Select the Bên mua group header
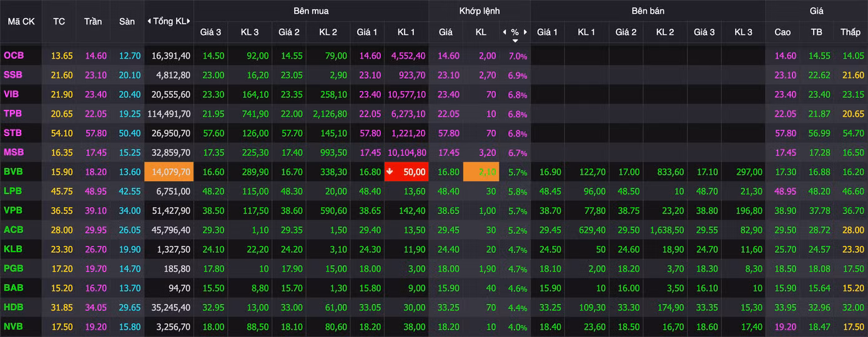Image resolution: width=868 pixels, height=337 pixels. [x=311, y=11]
